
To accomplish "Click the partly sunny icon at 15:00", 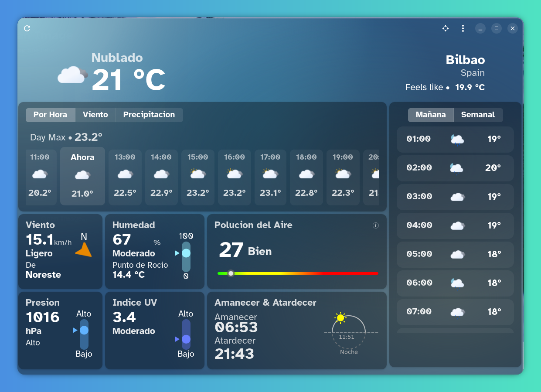I will [x=198, y=174].
